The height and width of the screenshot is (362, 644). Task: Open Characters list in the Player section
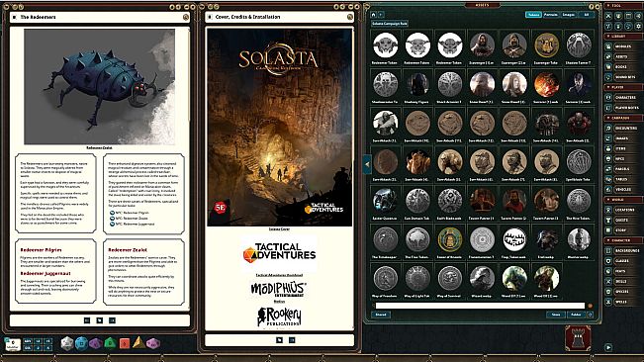tap(622, 97)
